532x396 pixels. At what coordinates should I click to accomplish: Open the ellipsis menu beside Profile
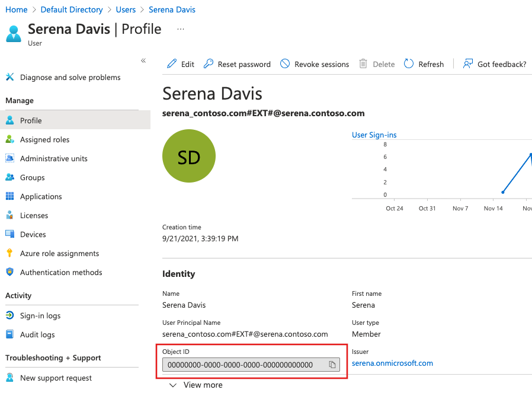pos(180,28)
